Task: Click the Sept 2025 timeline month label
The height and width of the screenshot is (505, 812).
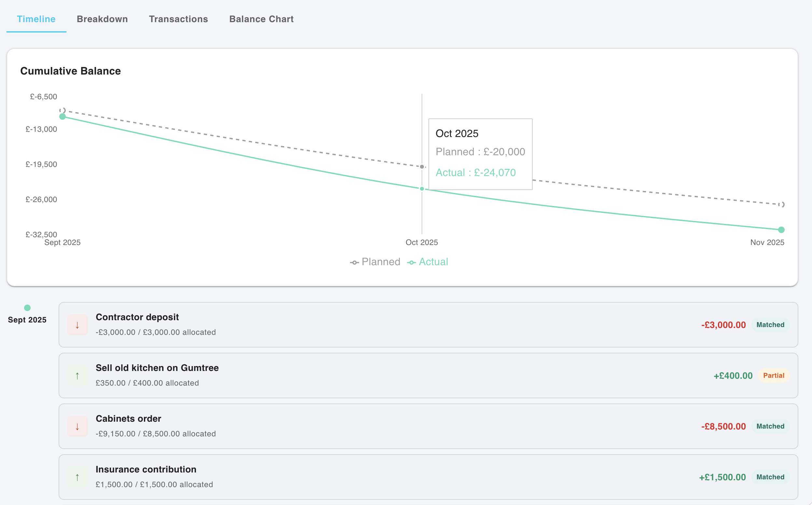Action: click(27, 320)
